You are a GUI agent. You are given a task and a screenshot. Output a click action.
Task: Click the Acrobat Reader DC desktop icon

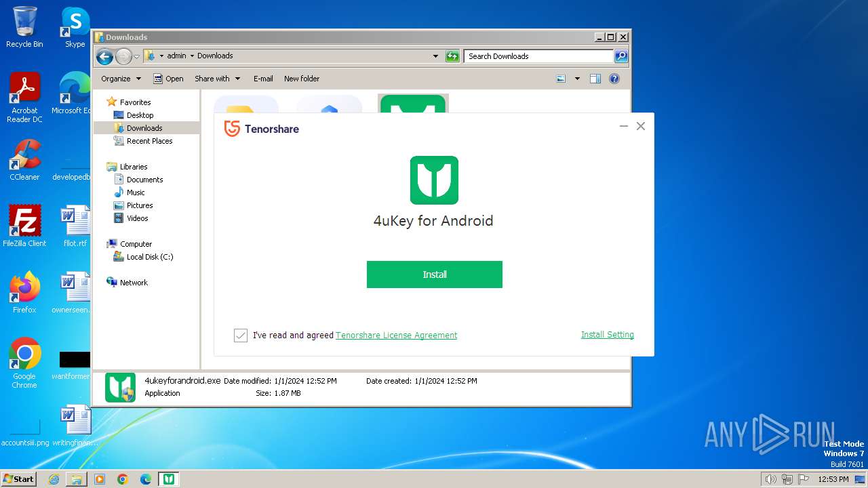tap(24, 98)
